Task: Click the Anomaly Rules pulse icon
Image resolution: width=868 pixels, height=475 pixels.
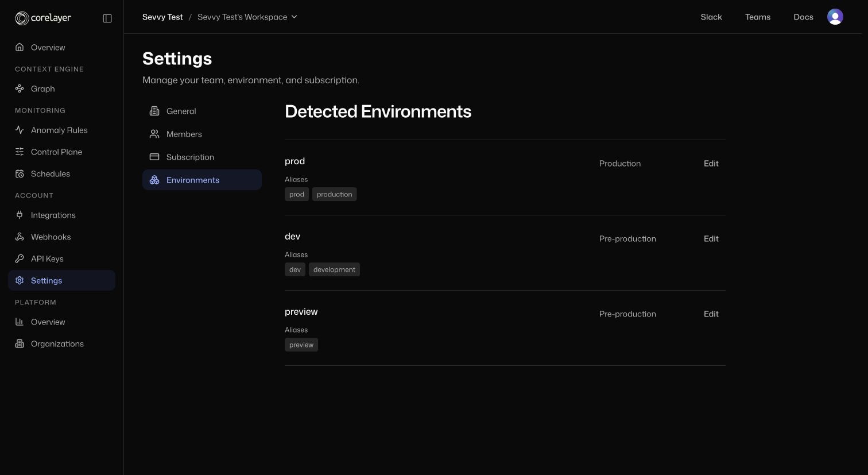Action: click(20, 130)
